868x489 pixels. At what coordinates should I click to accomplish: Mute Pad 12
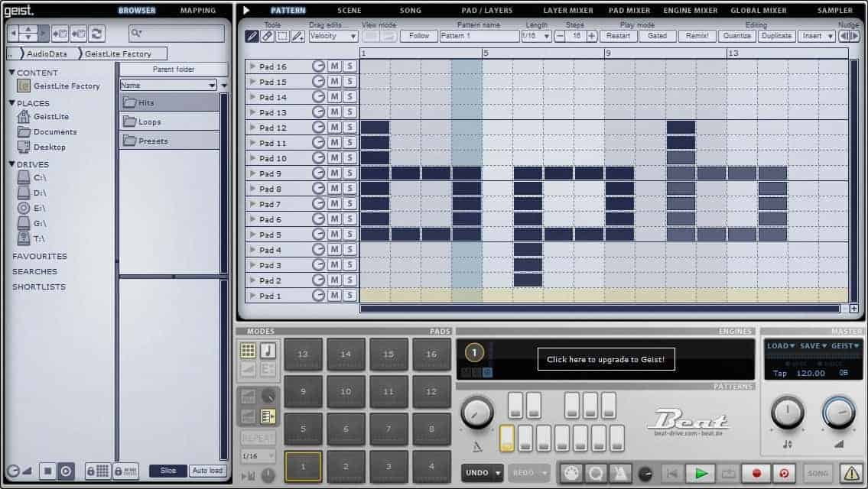tap(333, 128)
